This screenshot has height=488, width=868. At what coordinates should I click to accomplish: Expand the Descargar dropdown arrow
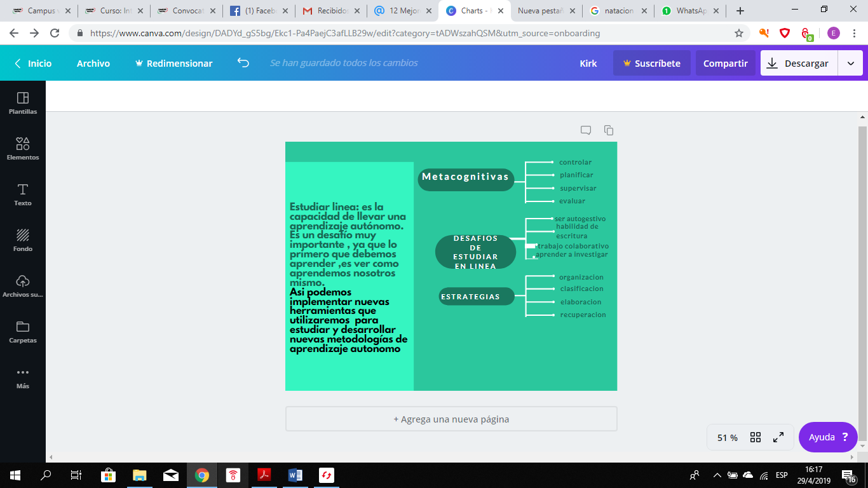[850, 63]
